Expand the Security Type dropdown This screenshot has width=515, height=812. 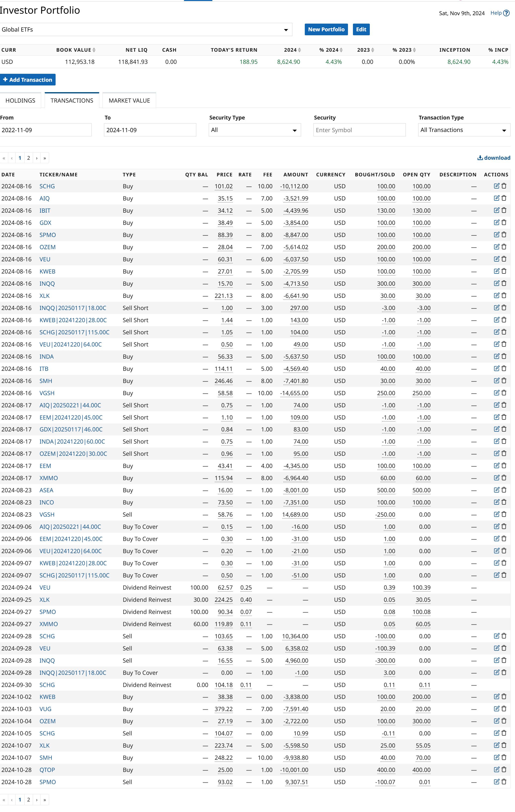coord(254,130)
